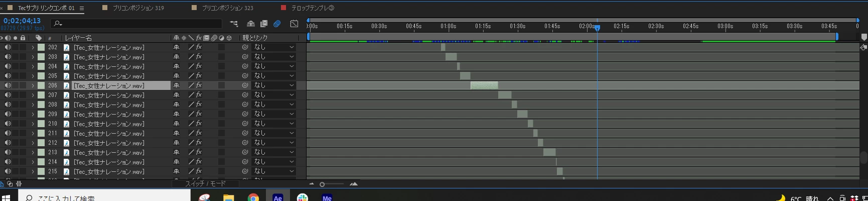Toggle the shy switch of layer 207
Viewport: 868px width, 201px height.
tap(176, 95)
